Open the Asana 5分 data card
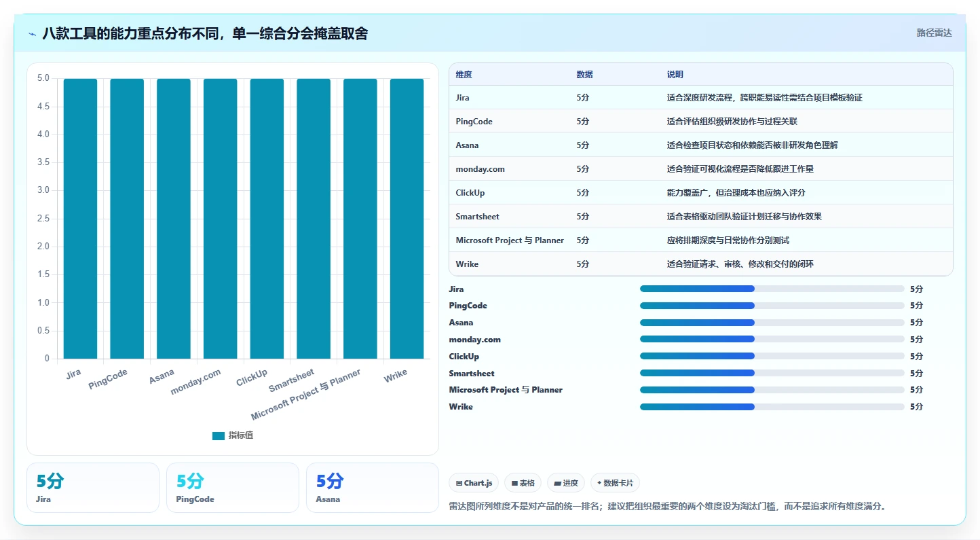Screen dimensions: 980x540 (x=373, y=488)
